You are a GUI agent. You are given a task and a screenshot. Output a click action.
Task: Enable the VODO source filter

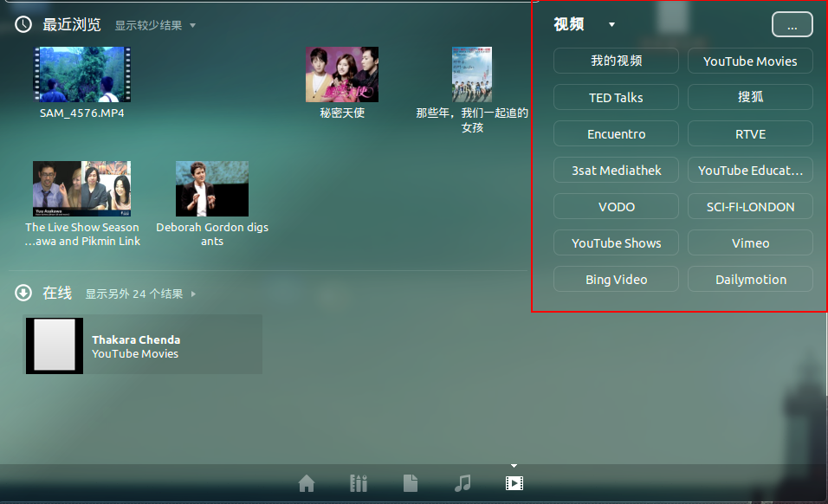(x=617, y=206)
